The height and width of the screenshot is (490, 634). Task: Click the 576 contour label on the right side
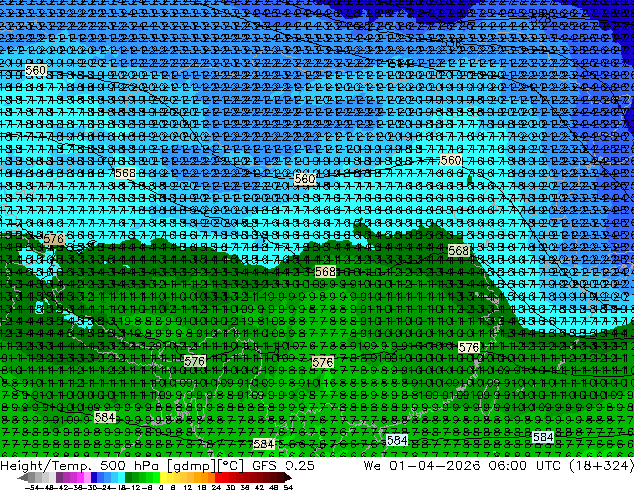tap(469, 347)
